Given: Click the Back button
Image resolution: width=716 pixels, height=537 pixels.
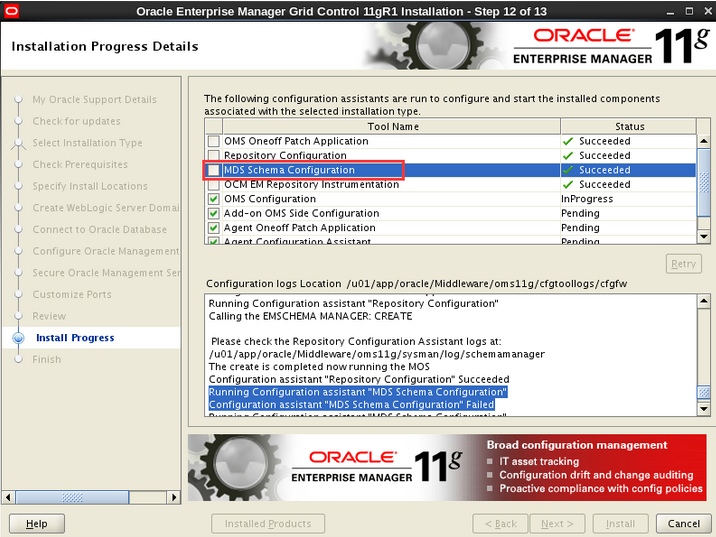Looking at the screenshot, I should (500, 524).
